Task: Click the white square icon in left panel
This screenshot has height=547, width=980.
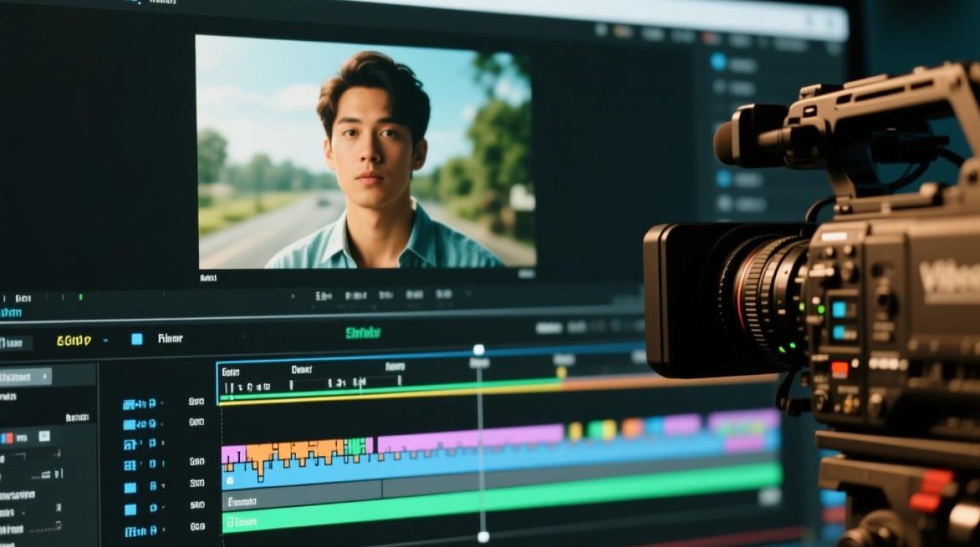Action: click(x=44, y=436)
